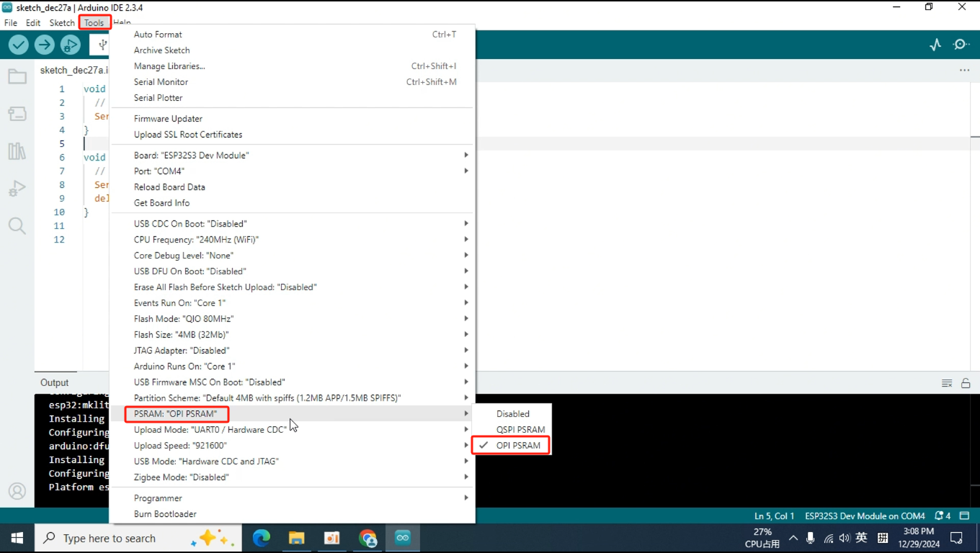Expand the Partition Scheme submenu

(292, 398)
